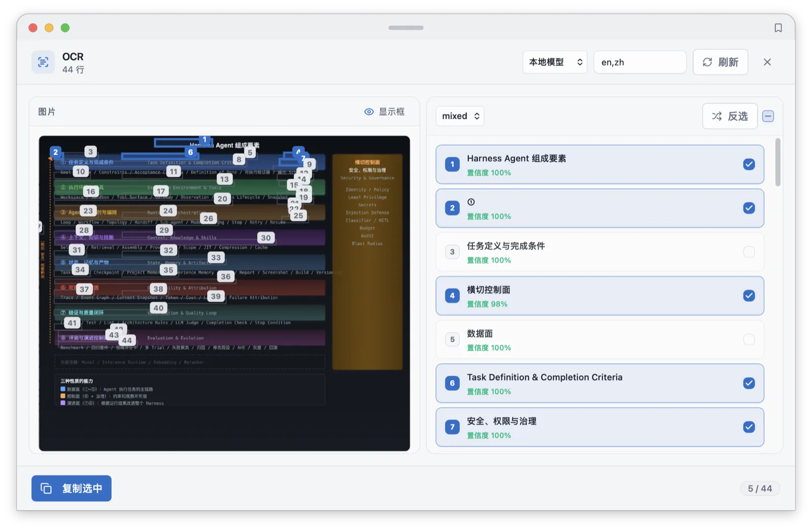Uncheck the 安全、权限与治理 row

pos(749,427)
